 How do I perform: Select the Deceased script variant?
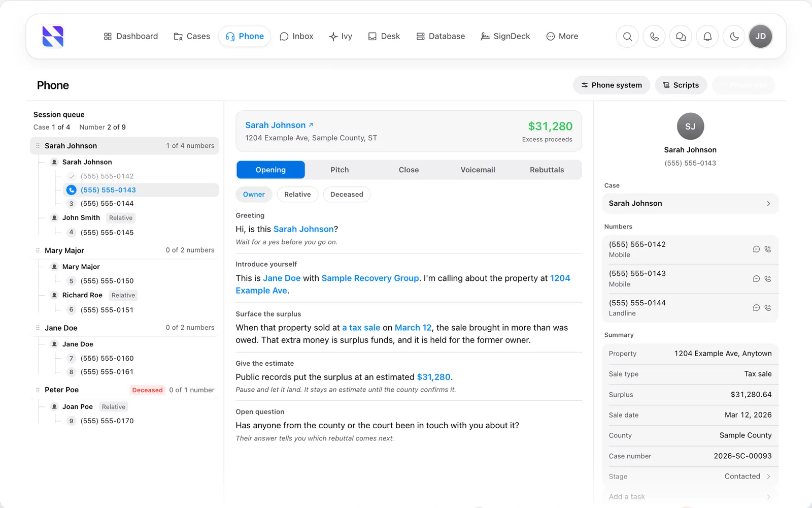point(347,195)
